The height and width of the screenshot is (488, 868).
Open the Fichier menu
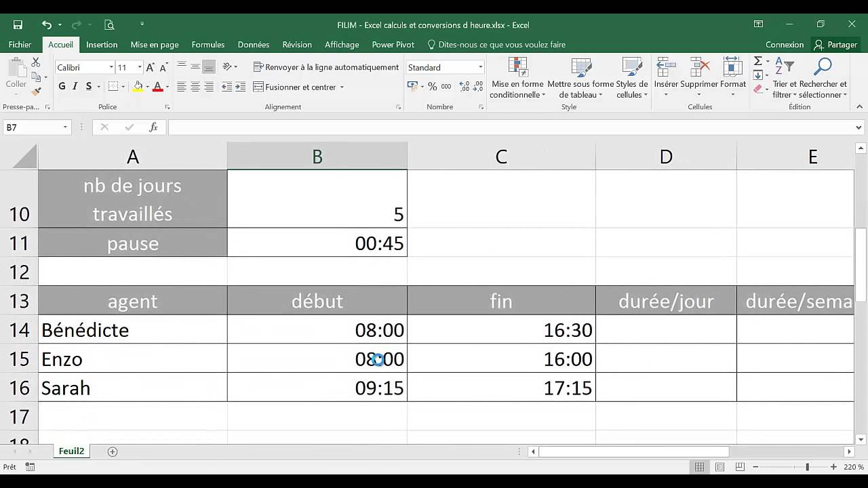pos(20,45)
